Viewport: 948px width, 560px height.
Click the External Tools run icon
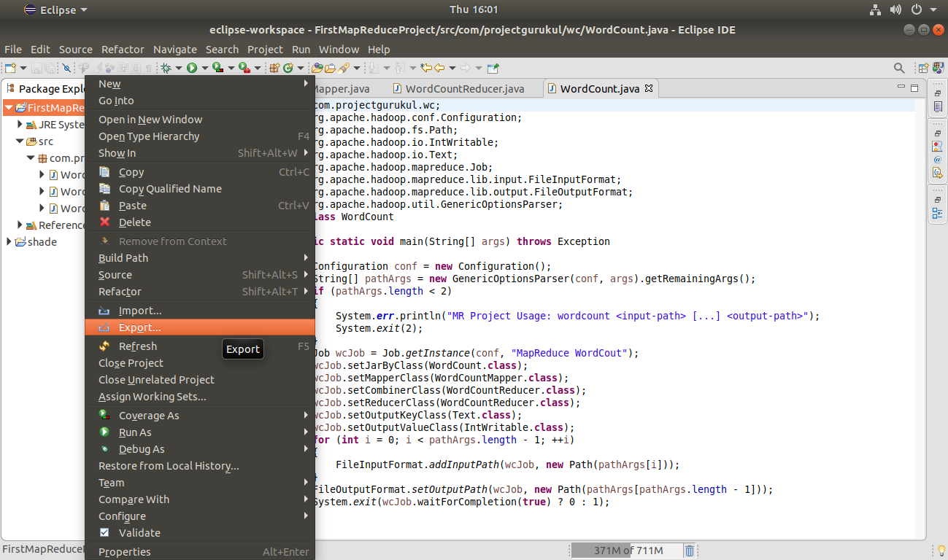click(244, 68)
